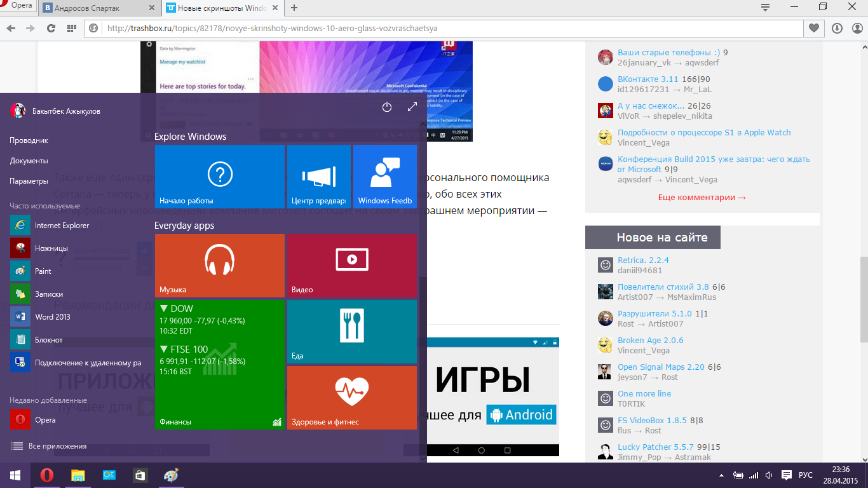Expand Start menu to full screen
868x488 pixels.
pos(412,107)
